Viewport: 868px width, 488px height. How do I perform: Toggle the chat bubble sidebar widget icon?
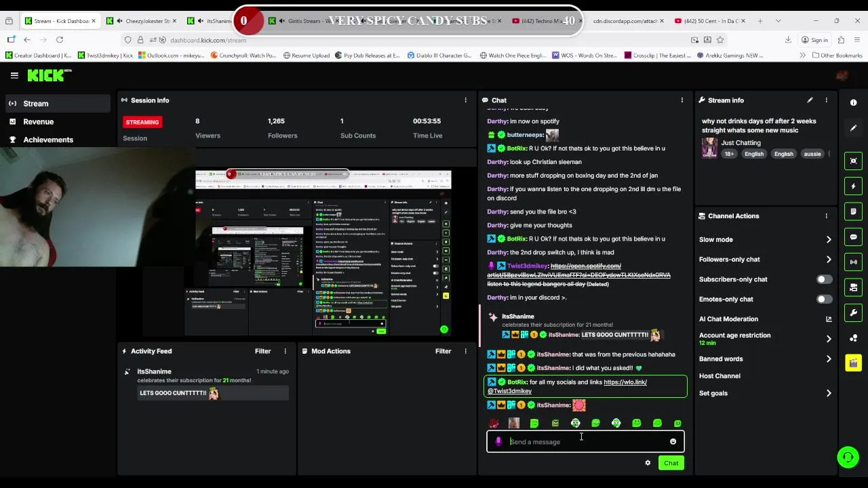click(x=854, y=237)
